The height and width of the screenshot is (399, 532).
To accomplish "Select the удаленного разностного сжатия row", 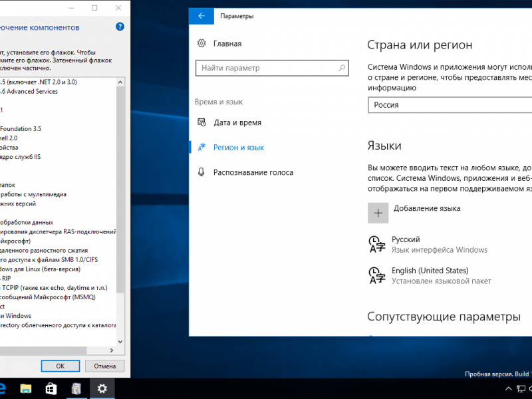I will click(44, 251).
